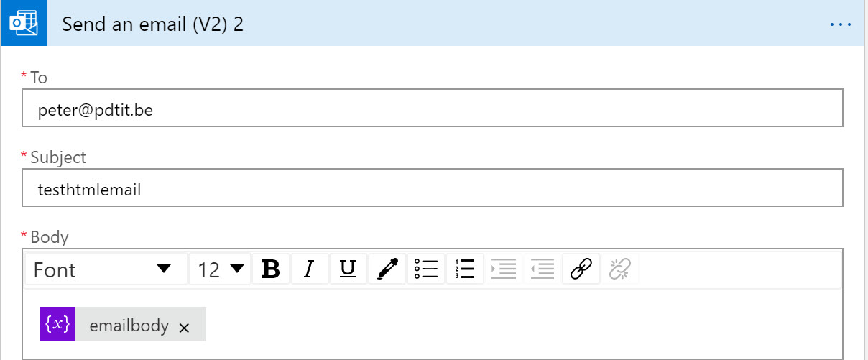Screen dimensions: 868x360
Task: Click the To field with peter@pdtit.be
Action: [432, 109]
